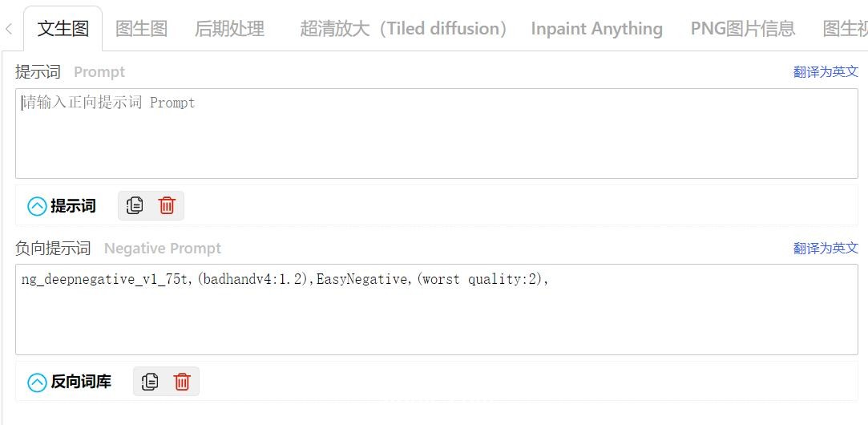Click the left arrow beside the tab bar
868x425 pixels.
point(9,29)
